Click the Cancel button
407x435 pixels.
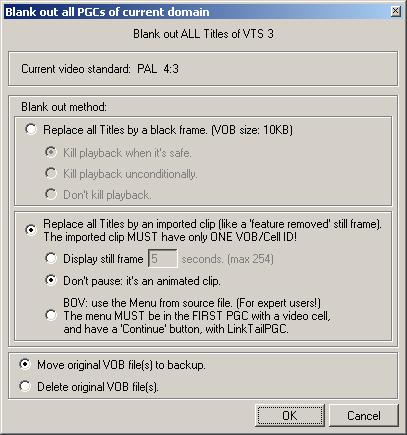[x=364, y=415]
